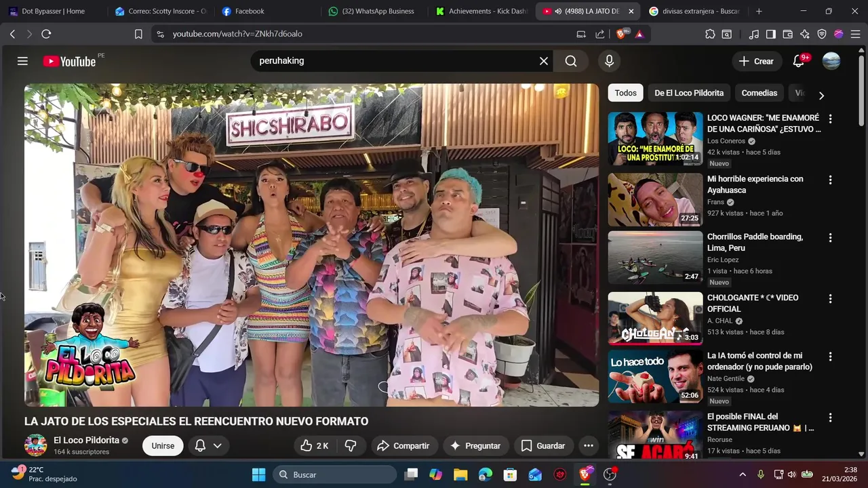Click the Unirse button
The image size is (868, 488).
163,445
